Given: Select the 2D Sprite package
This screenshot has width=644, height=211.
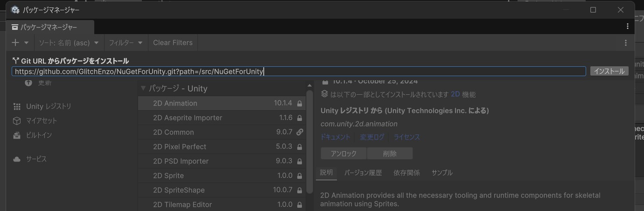Looking at the screenshot, I should (222, 176).
